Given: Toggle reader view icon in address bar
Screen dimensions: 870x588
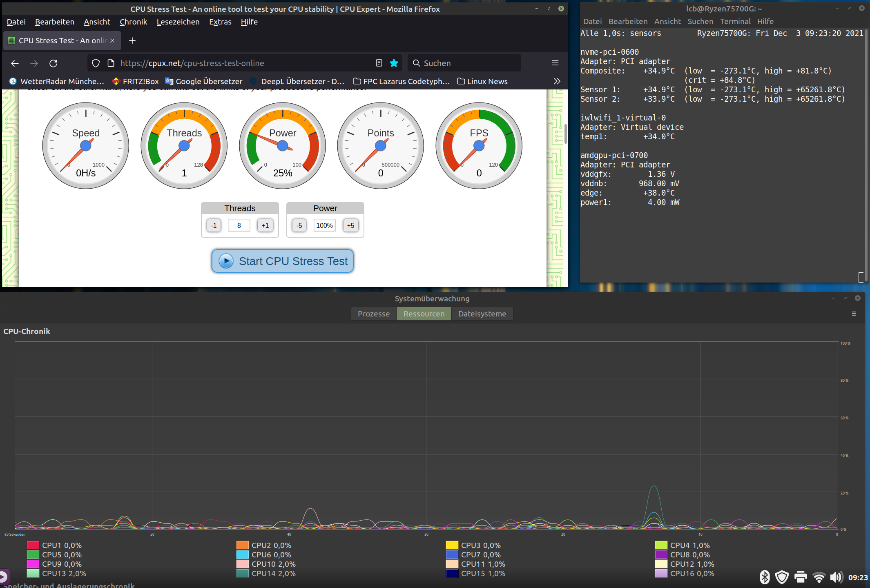Looking at the screenshot, I should (x=379, y=63).
